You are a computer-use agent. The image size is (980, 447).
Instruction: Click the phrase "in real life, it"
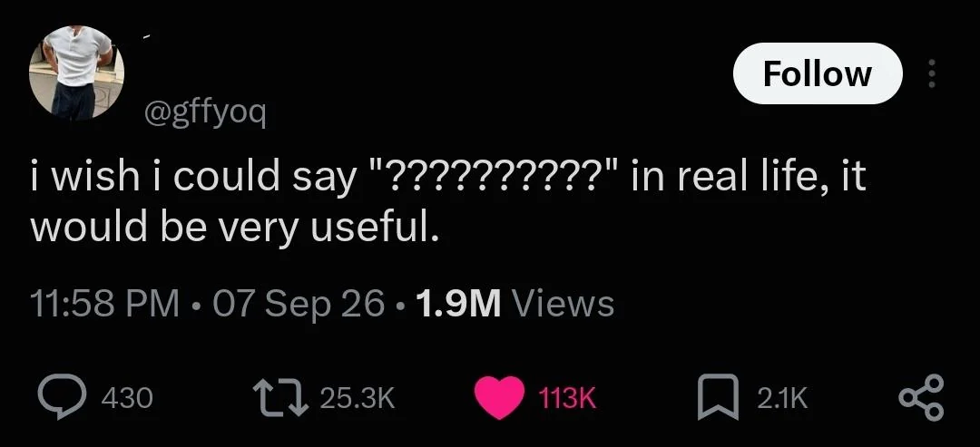(749, 178)
